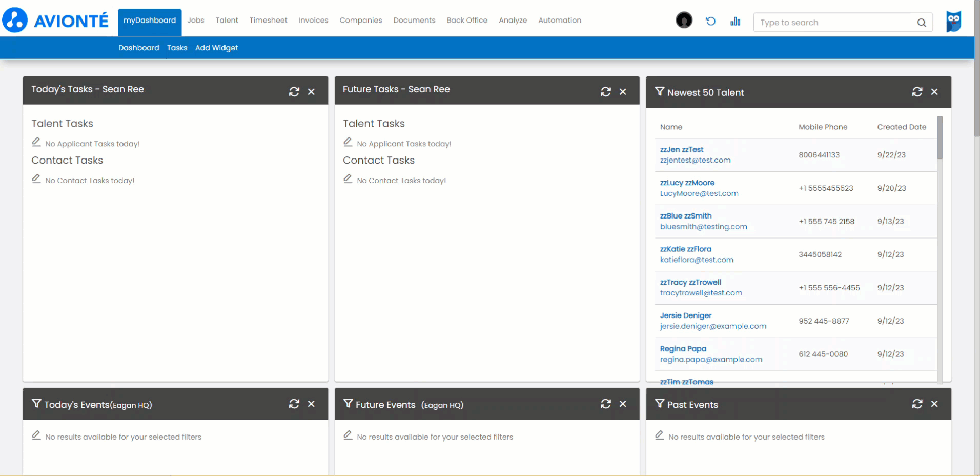Open the Back Office menu

467,21
